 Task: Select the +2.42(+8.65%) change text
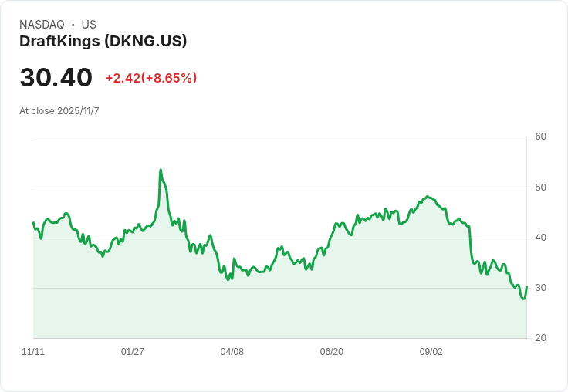click(151, 78)
